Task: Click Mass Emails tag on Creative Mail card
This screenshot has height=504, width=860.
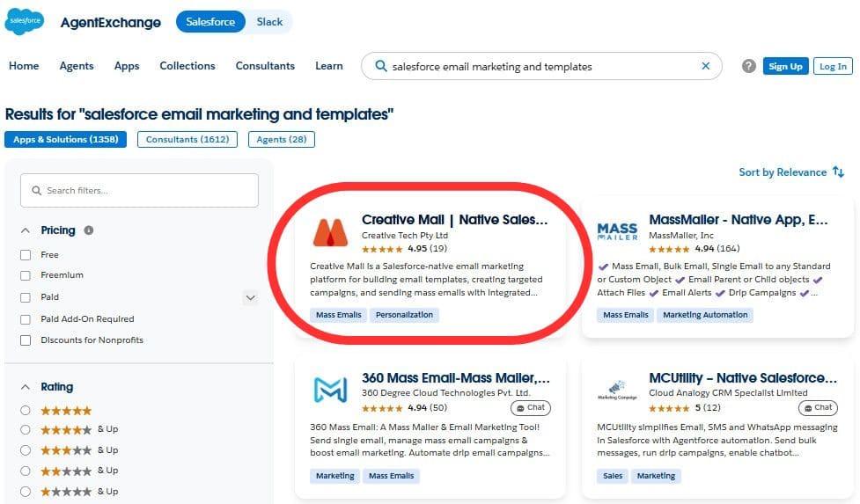Action: coord(339,315)
